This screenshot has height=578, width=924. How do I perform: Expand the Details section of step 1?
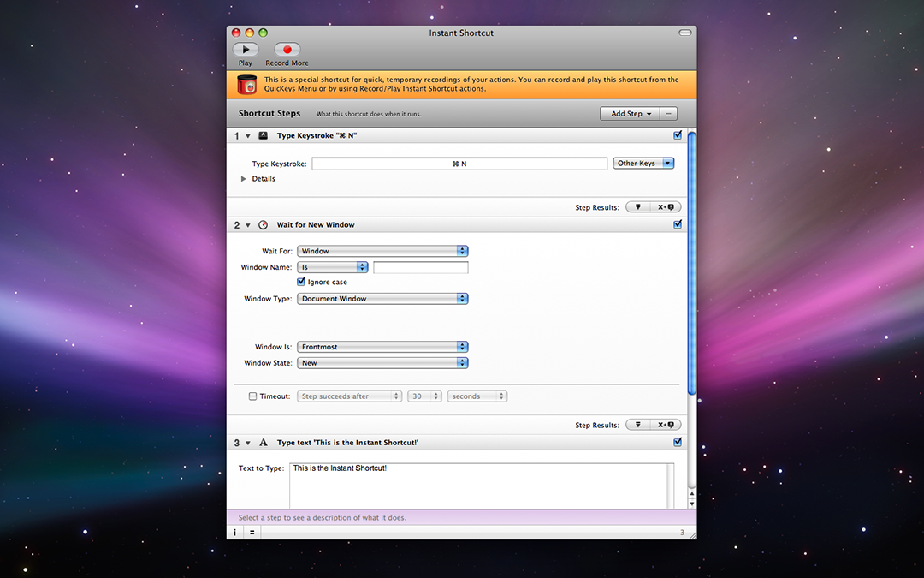(243, 179)
